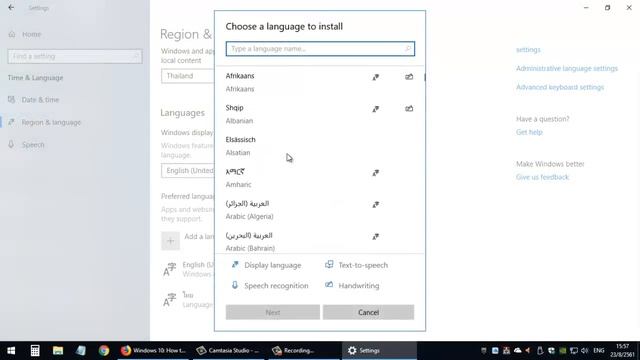The width and height of the screenshot is (640, 360).
Task: Click the OneDrive cloud tray icon
Action: [518, 351]
